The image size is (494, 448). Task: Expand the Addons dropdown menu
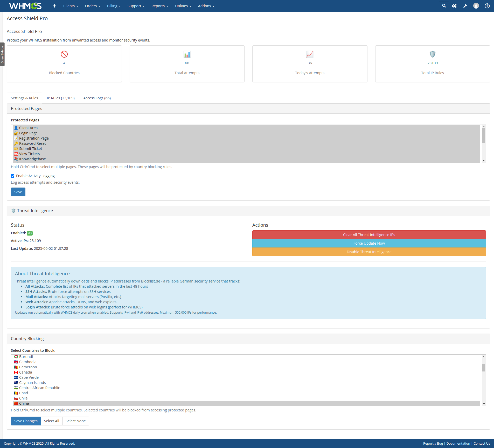tap(206, 6)
